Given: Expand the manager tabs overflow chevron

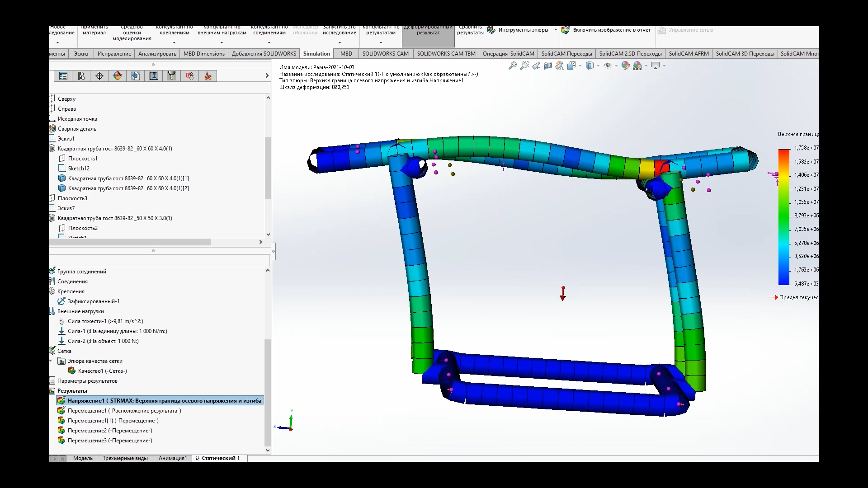Looking at the screenshot, I should point(267,76).
